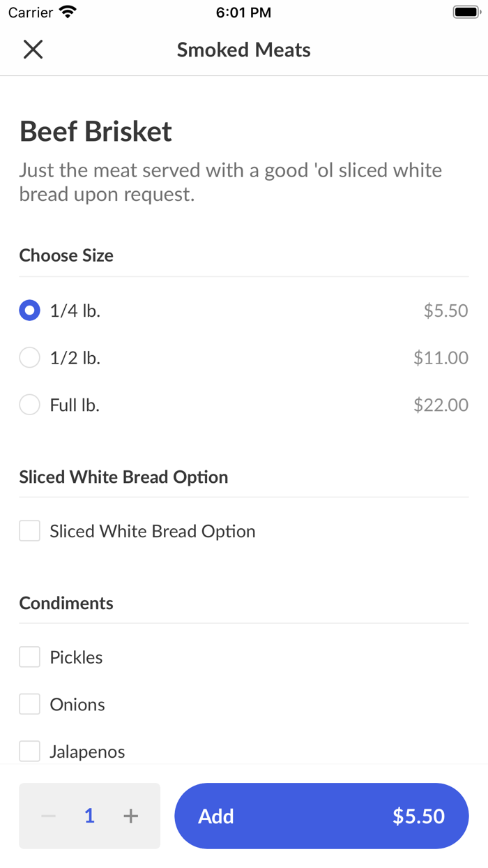This screenshot has height=868, width=488.
Task: Check the Onions condiment
Action: point(29,703)
